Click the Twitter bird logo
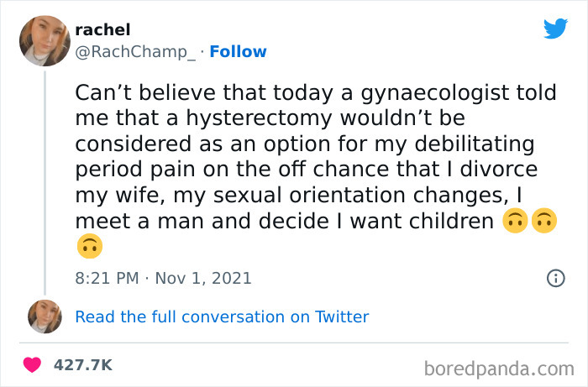 pyautogui.click(x=555, y=28)
